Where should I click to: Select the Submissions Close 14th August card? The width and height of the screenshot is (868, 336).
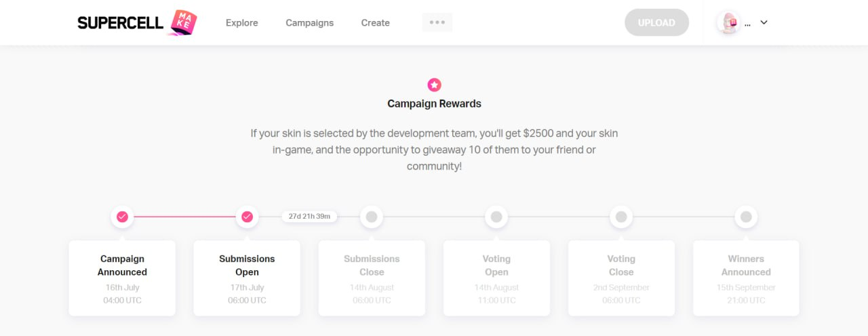point(372,278)
